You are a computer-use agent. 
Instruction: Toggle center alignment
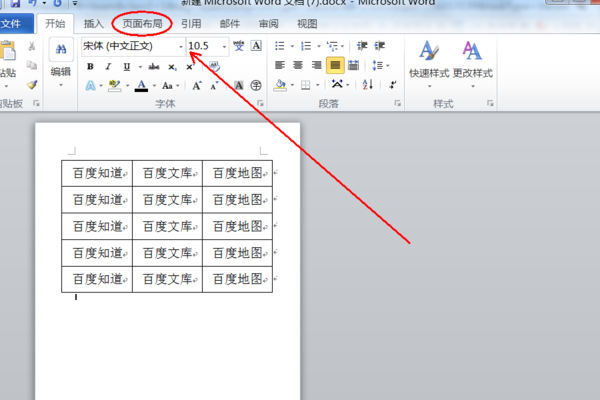298,65
